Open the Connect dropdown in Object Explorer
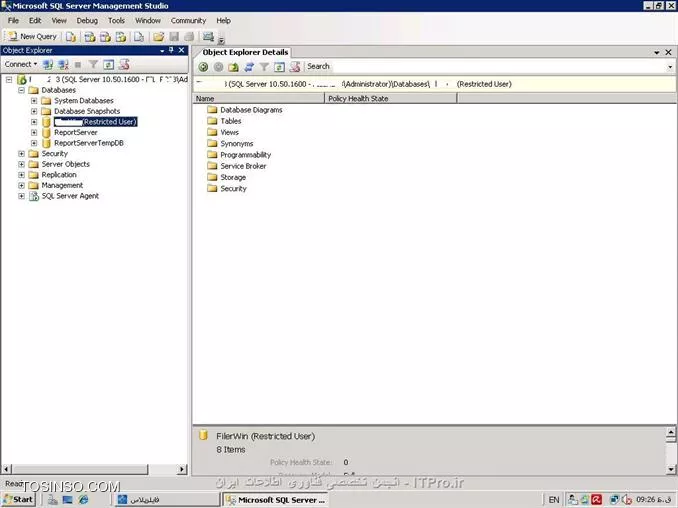This screenshot has width=678, height=508. (21, 64)
